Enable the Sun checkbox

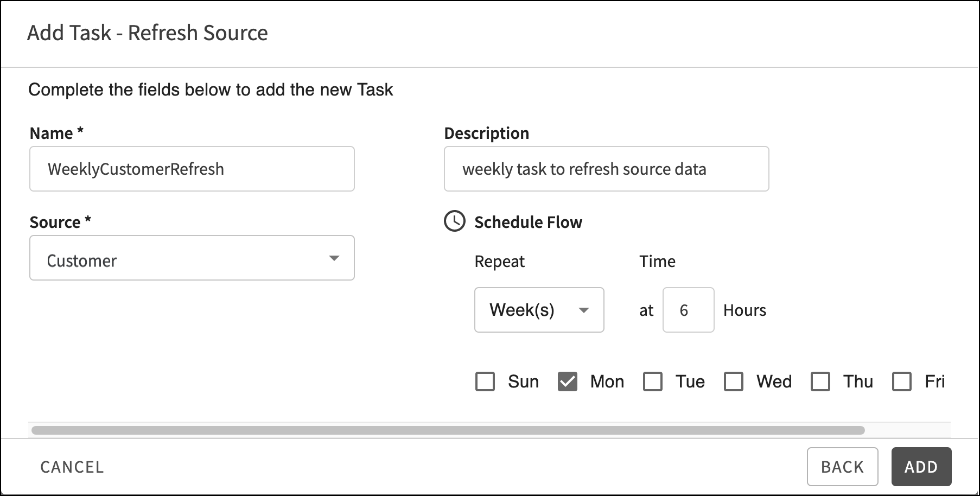click(485, 381)
